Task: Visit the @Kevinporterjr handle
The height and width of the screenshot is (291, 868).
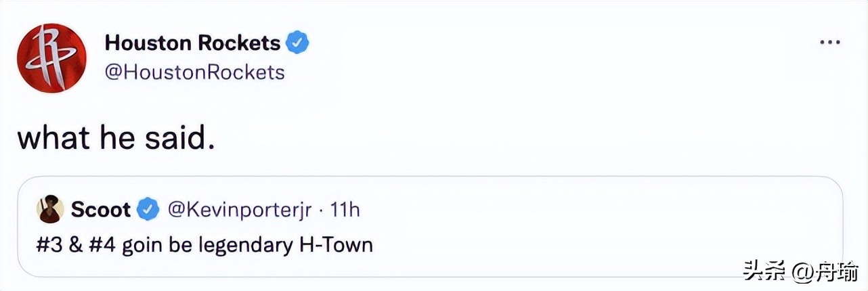Action: [x=240, y=210]
